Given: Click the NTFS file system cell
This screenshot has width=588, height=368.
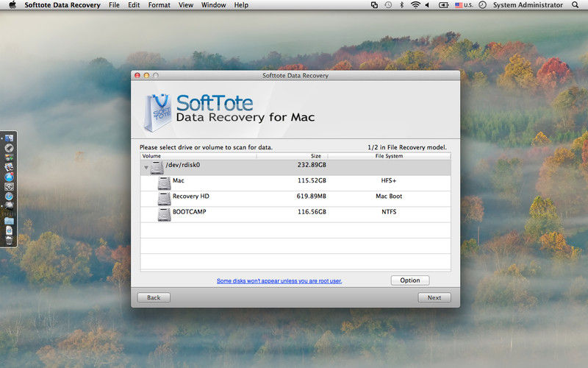Looking at the screenshot, I should pos(389,212).
